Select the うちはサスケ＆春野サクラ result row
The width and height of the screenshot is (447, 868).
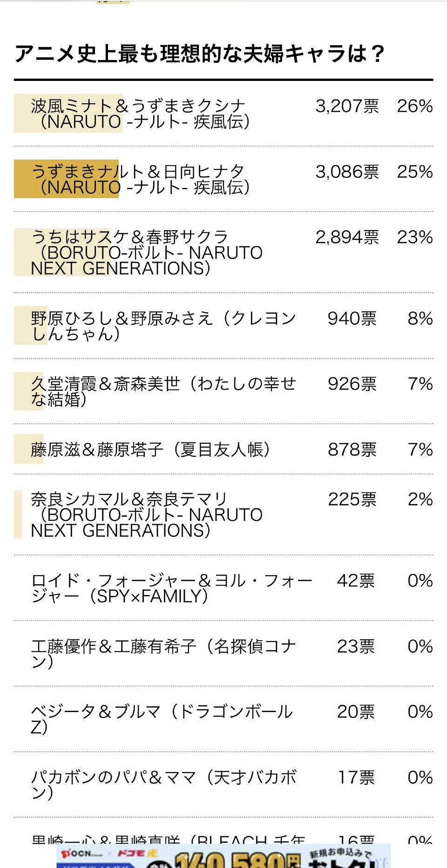(223, 253)
